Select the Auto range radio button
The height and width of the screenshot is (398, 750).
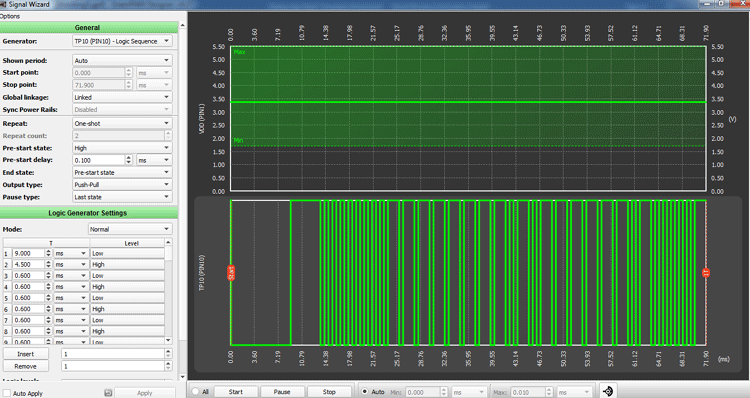(364, 391)
